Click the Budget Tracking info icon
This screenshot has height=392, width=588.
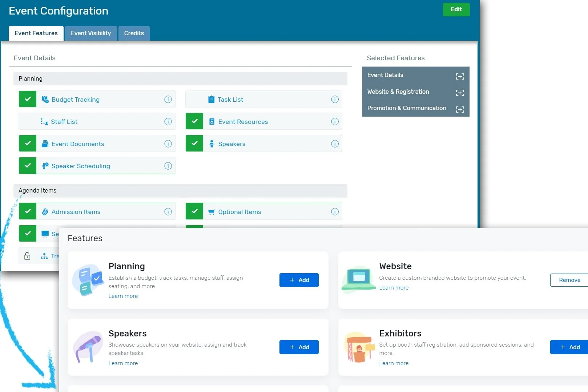[168, 99]
